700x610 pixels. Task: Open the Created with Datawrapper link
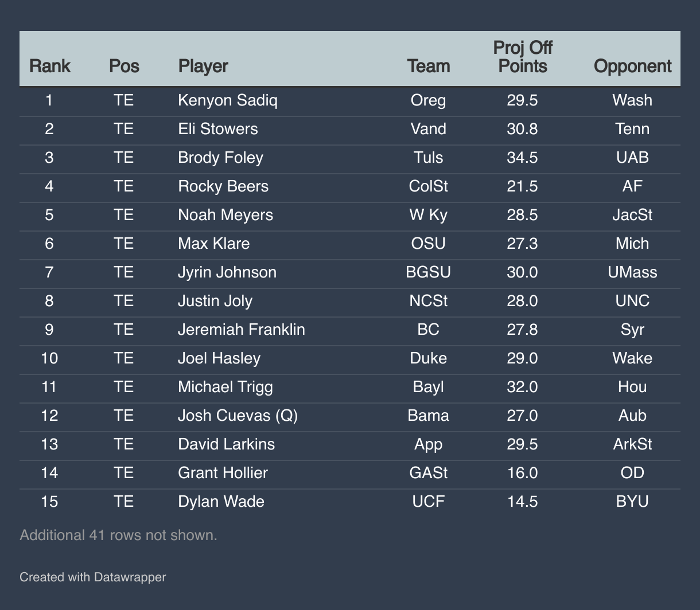pos(92,577)
